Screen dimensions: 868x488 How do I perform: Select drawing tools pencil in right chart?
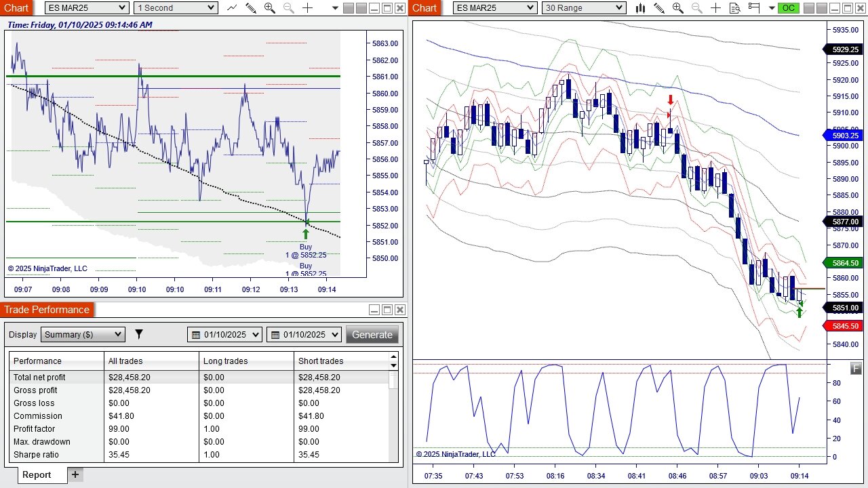coord(659,8)
